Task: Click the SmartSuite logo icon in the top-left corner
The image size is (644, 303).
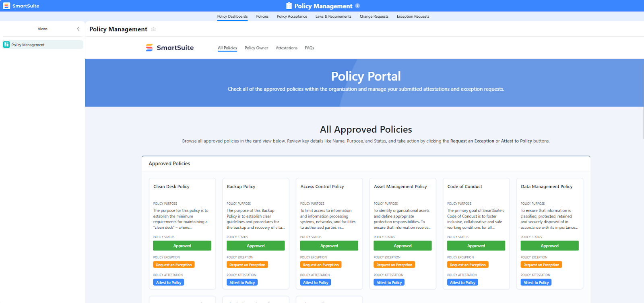Action: click(x=6, y=6)
